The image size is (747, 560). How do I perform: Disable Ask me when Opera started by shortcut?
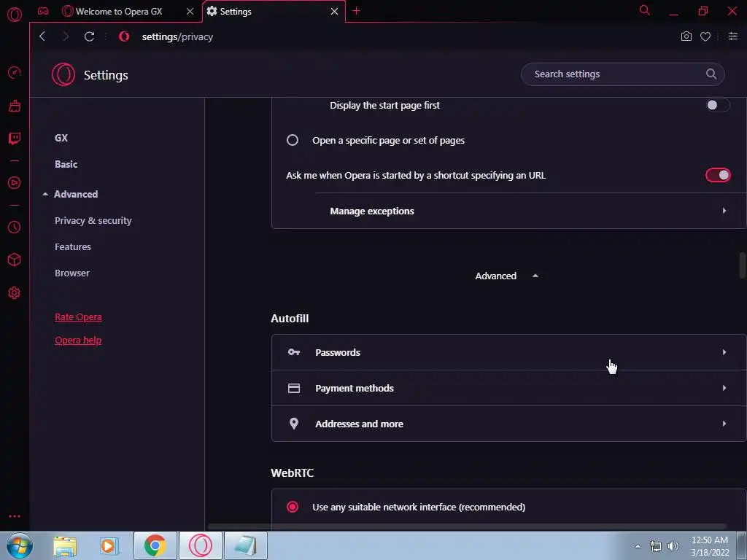coord(718,175)
